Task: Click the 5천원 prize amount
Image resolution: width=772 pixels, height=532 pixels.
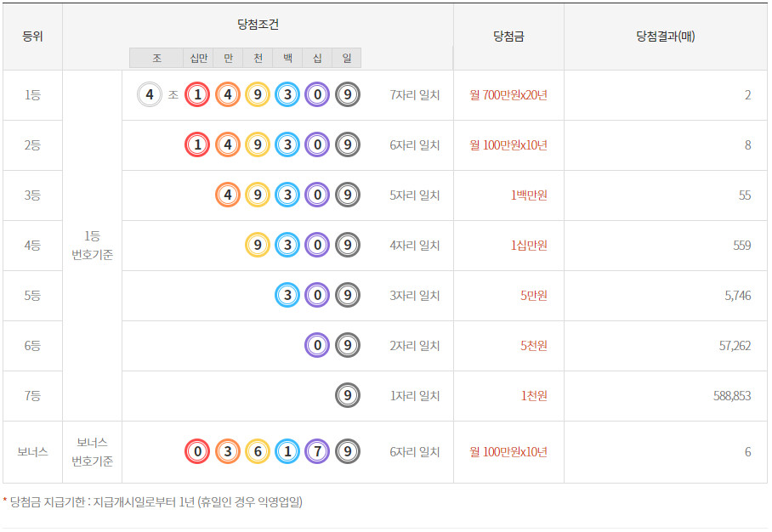Action: click(x=533, y=346)
